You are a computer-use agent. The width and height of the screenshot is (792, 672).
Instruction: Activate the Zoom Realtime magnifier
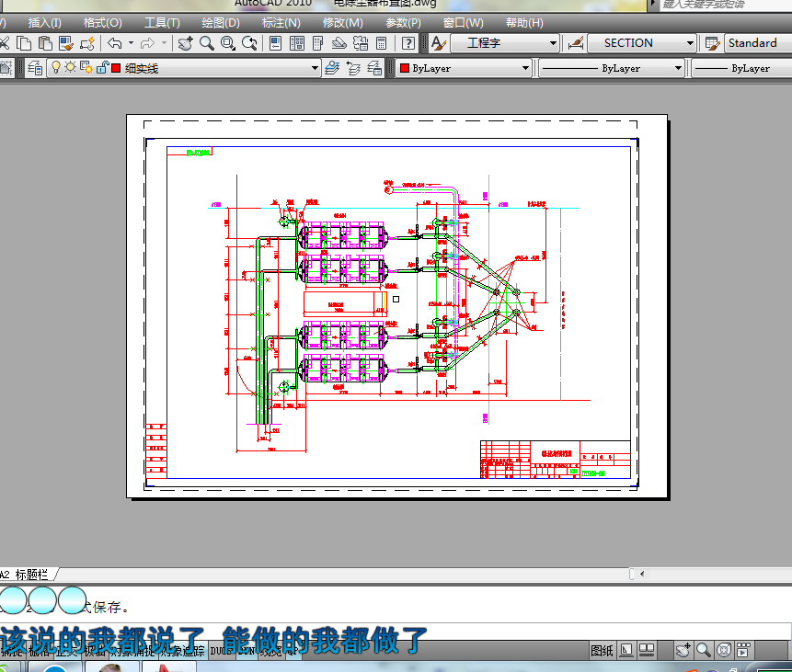[207, 43]
